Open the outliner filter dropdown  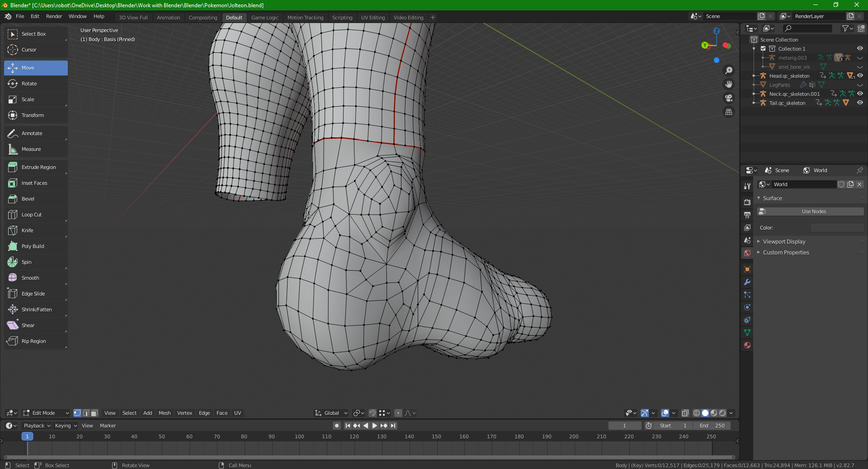coord(847,28)
